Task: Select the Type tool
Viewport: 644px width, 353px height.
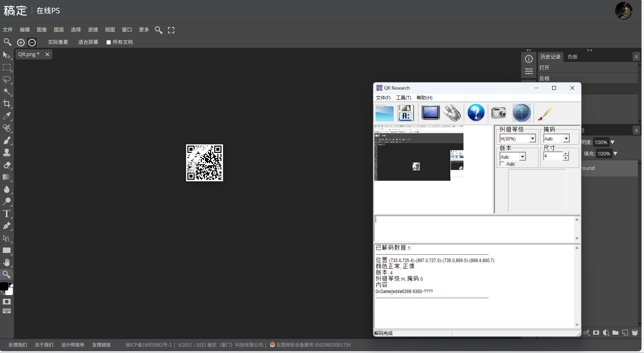Action: [x=7, y=214]
